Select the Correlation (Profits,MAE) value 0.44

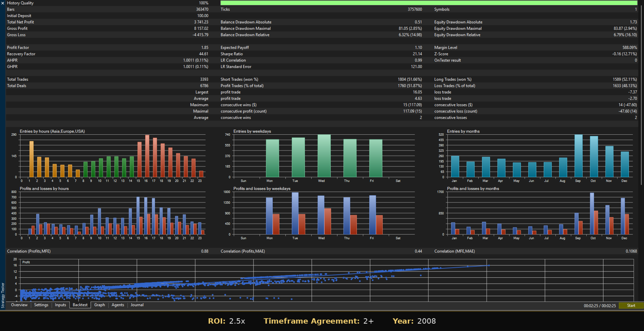pos(418,251)
